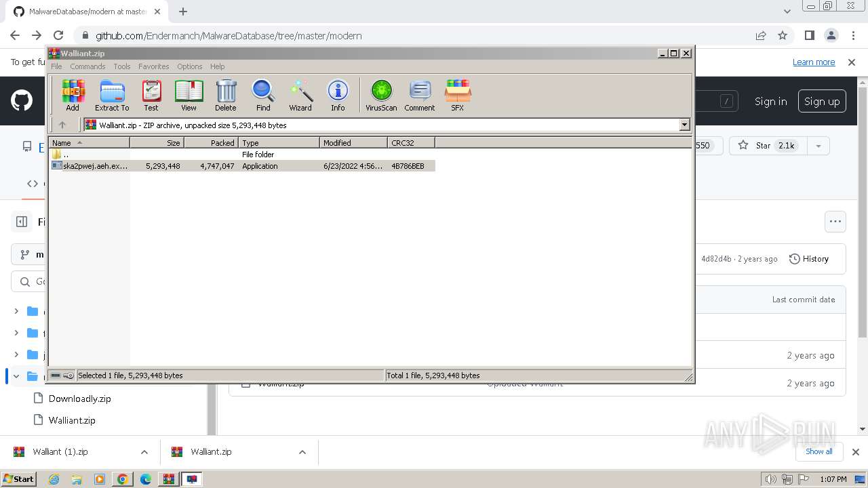The width and height of the screenshot is (868, 488).
Task: Click the GitHub logo
Action: pyautogui.click(x=22, y=101)
